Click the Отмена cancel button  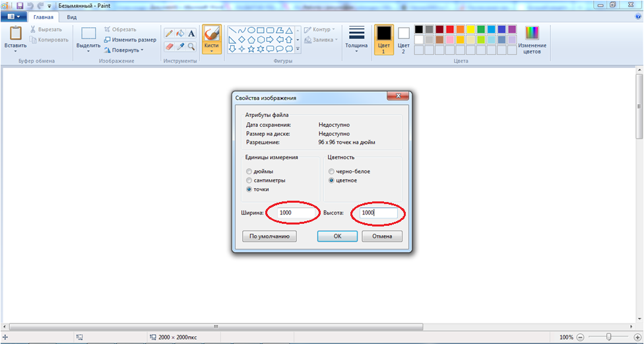coord(382,236)
